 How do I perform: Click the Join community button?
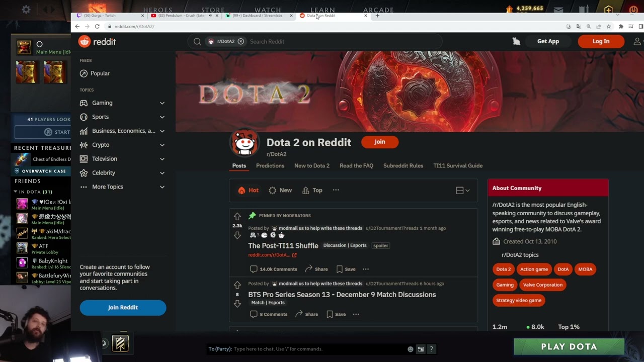pos(380,142)
